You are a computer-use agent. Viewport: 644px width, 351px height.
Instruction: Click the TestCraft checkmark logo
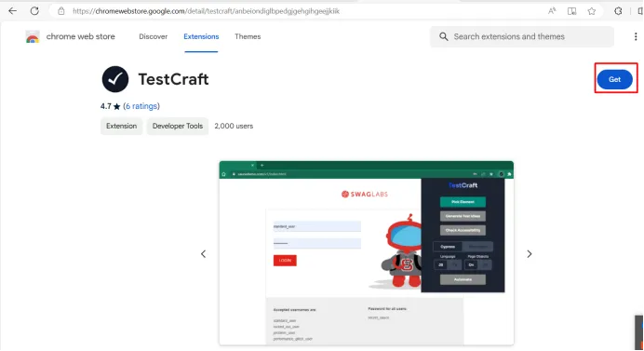pos(115,79)
